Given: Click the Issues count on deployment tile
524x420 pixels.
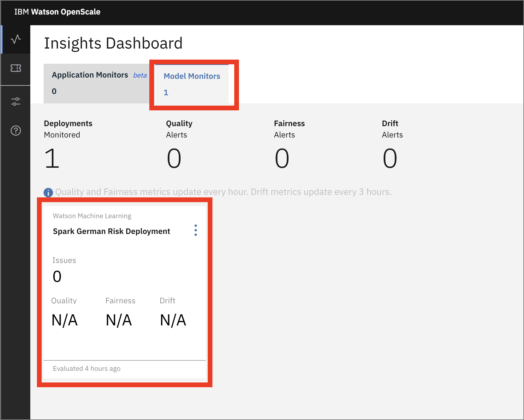Looking at the screenshot, I should [57, 277].
